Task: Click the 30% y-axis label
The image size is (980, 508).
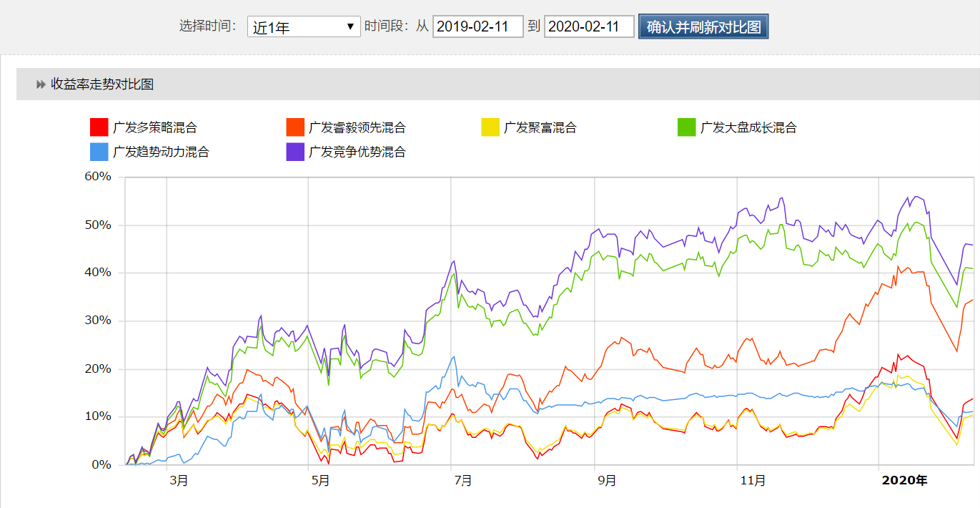Action: point(99,321)
